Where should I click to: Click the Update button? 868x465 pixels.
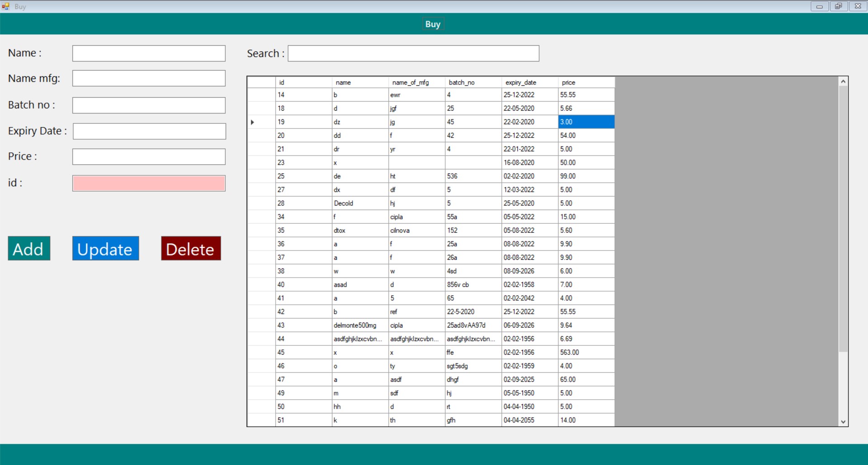tap(105, 249)
